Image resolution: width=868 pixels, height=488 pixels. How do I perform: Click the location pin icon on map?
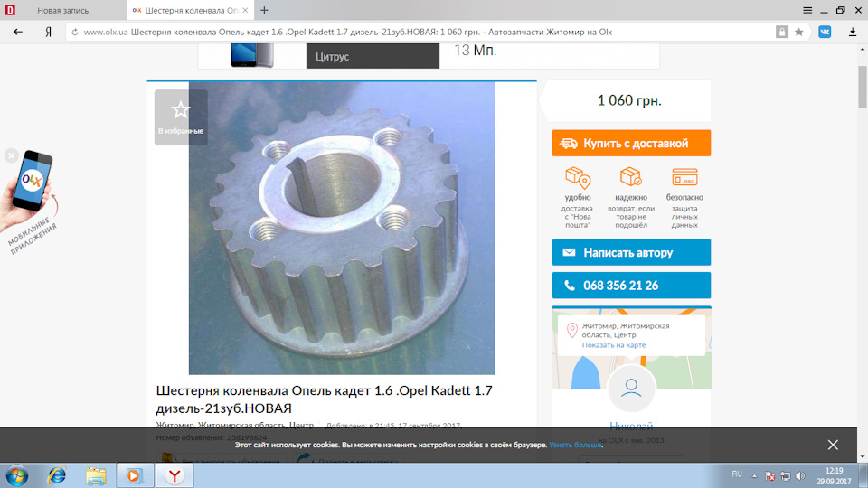pos(571,331)
